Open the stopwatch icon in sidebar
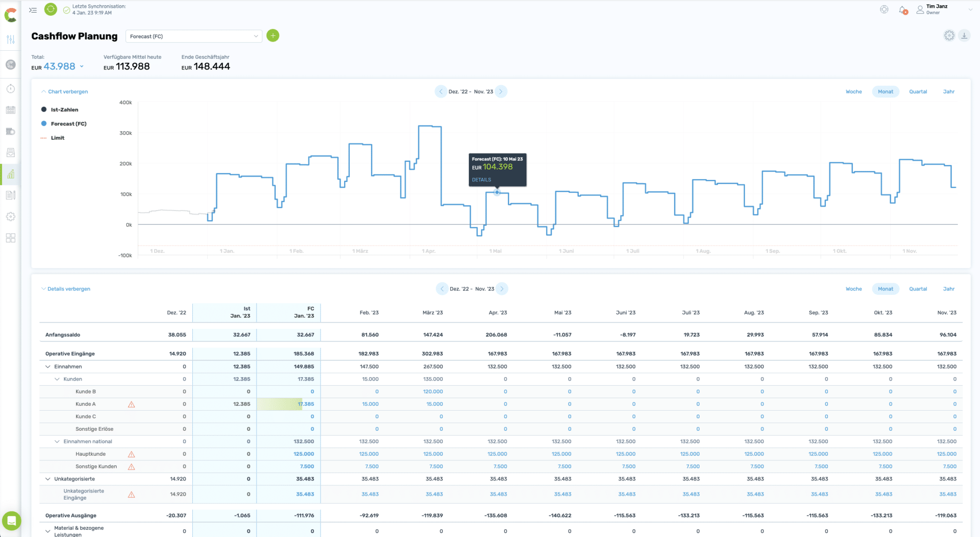The height and width of the screenshot is (537, 980). (x=11, y=89)
